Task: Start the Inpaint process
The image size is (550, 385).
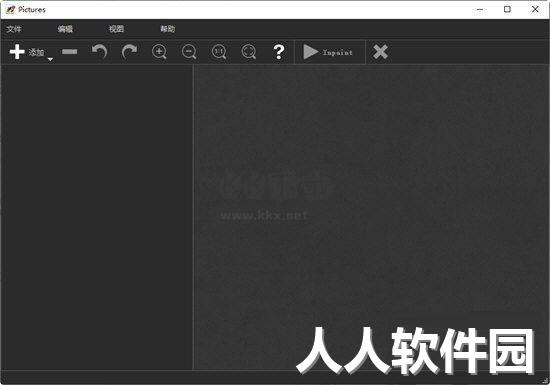Action: [x=328, y=52]
